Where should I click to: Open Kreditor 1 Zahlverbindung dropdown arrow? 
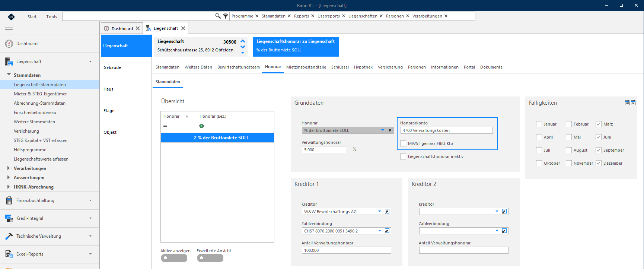click(380, 231)
